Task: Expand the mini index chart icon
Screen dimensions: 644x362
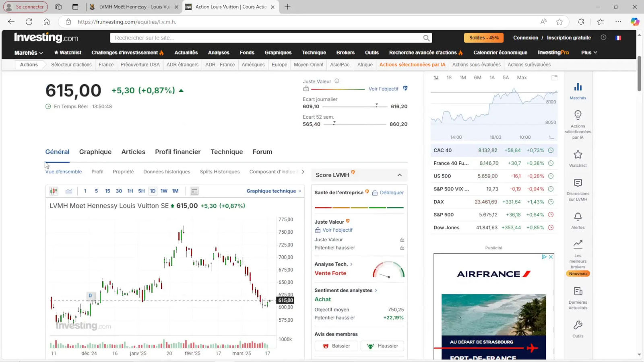Action: (x=554, y=77)
